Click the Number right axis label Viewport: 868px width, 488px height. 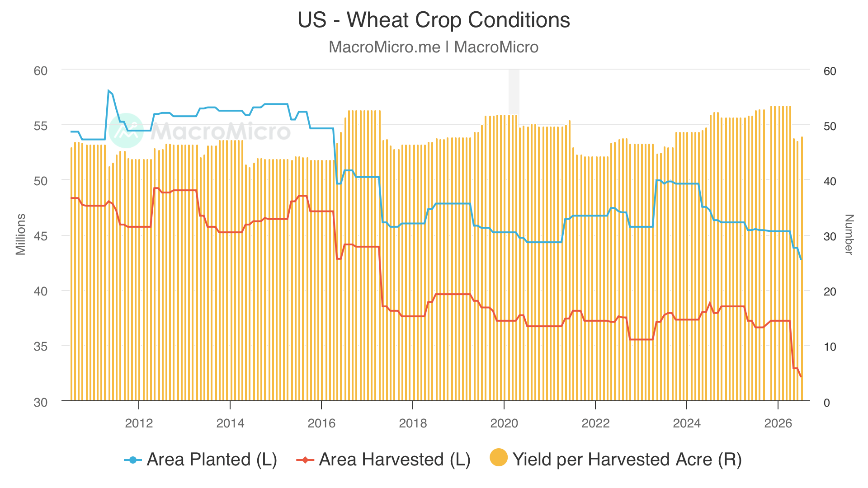tap(849, 235)
